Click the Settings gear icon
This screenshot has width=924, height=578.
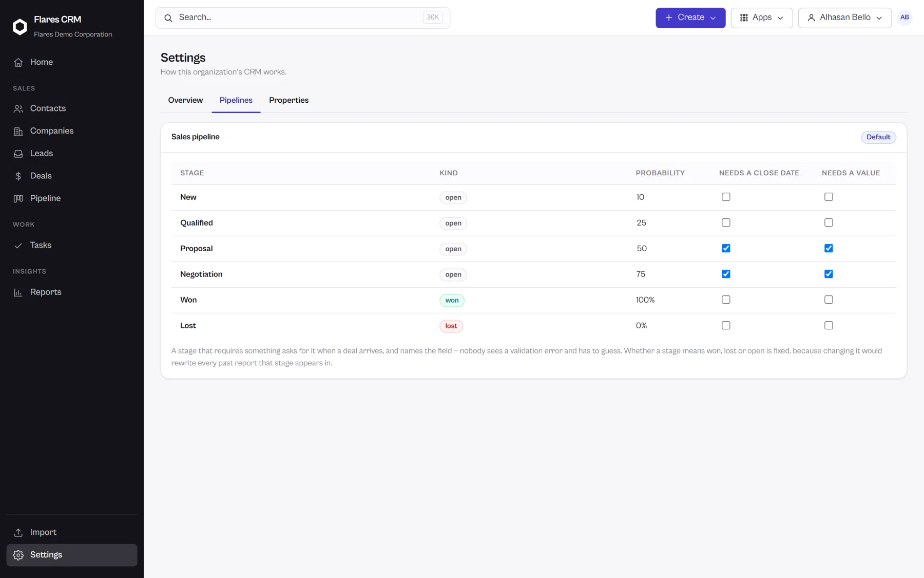(x=18, y=555)
